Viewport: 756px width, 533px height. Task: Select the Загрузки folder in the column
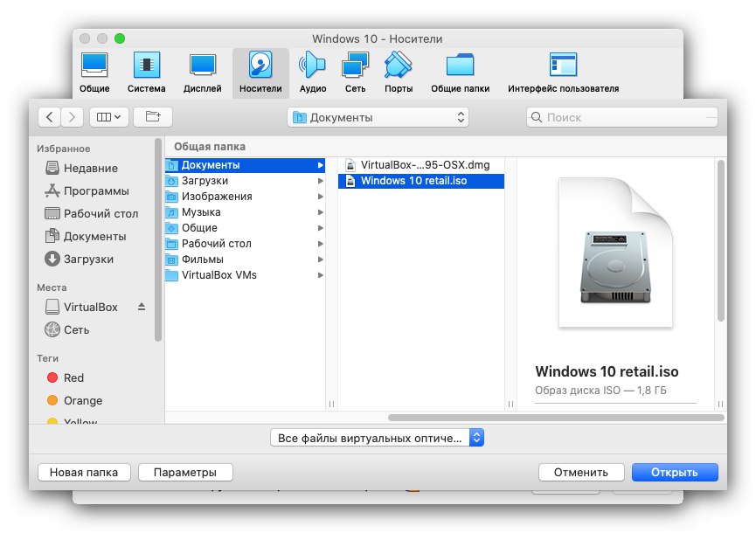coord(245,181)
